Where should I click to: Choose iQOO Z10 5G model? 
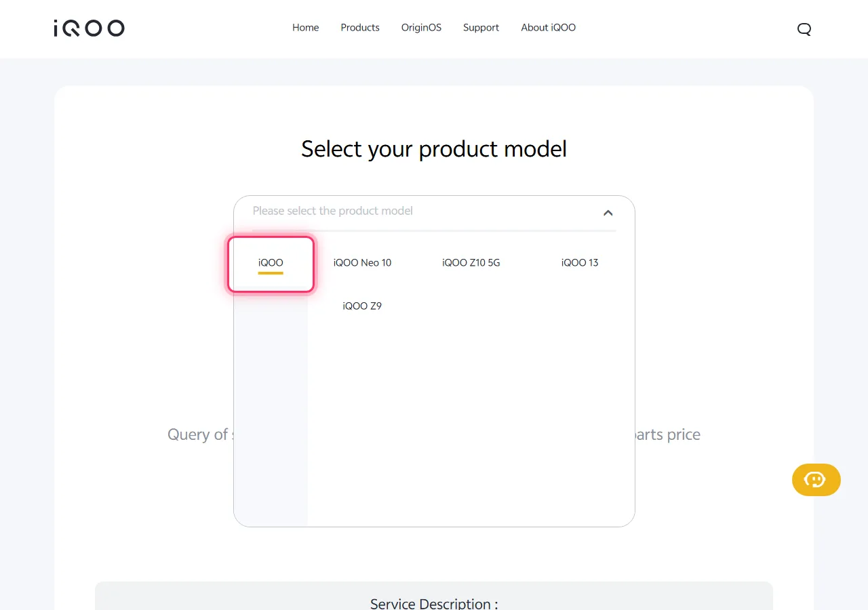[471, 263]
